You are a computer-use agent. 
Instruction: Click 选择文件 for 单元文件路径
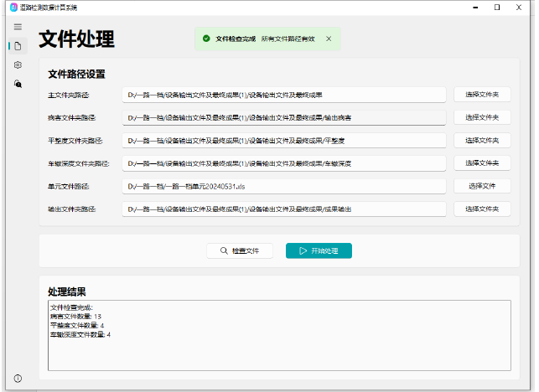[x=482, y=185]
